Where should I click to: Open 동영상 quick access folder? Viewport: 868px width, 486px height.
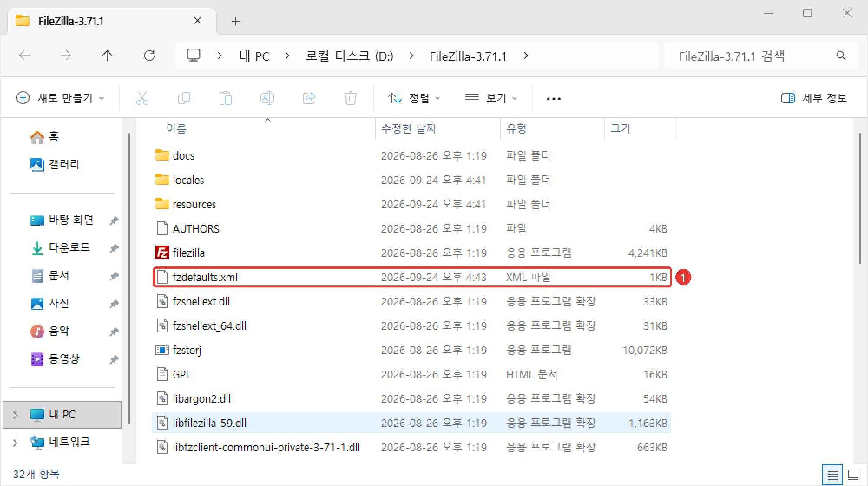coord(55,359)
